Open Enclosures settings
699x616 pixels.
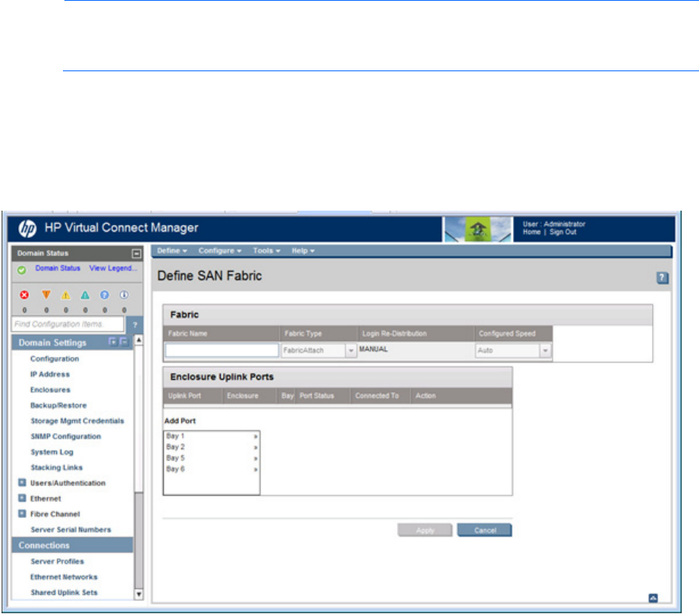(50, 389)
